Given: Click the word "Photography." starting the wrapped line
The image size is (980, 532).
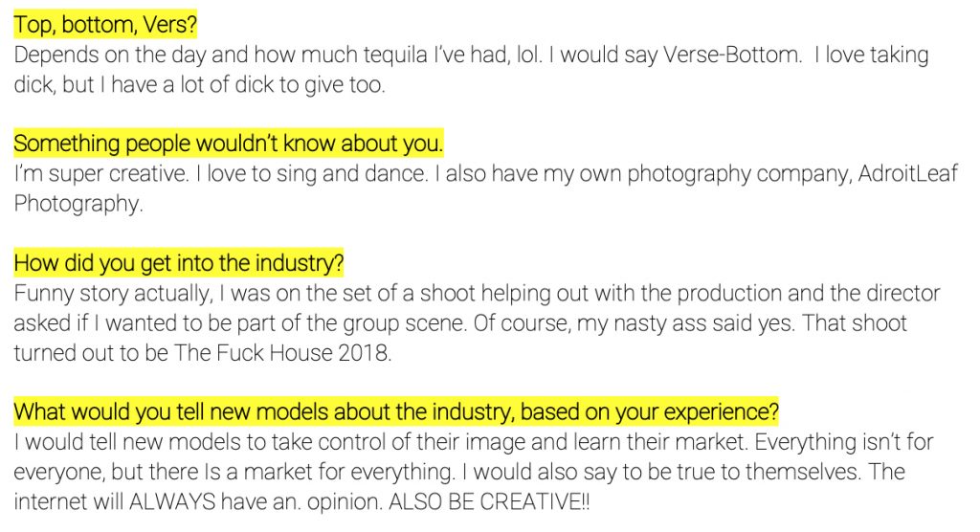Looking at the screenshot, I should (x=78, y=205).
